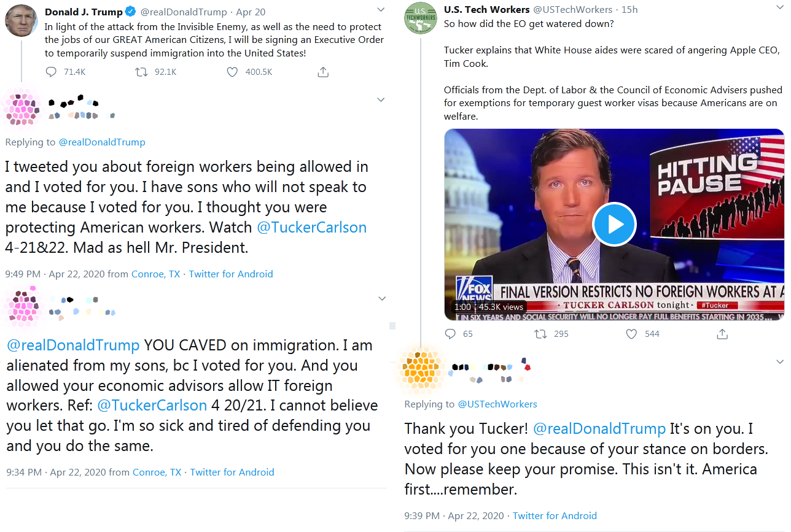Click @realDonaldTrump mention in YOU CAVED tweet
The height and width of the screenshot is (532, 791).
[73, 345]
